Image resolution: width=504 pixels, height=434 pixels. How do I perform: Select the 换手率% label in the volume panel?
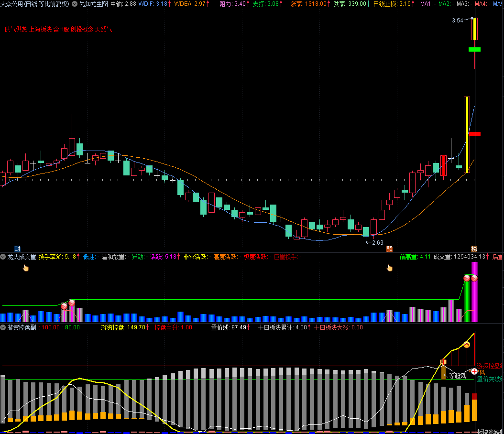coord(51,257)
